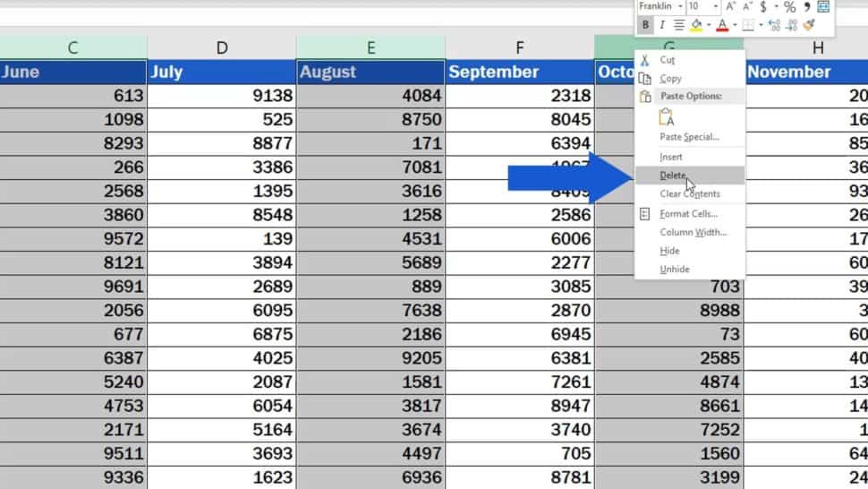This screenshot has height=489, width=868.
Task: Select the cell with value 6006
Action: 520,239
